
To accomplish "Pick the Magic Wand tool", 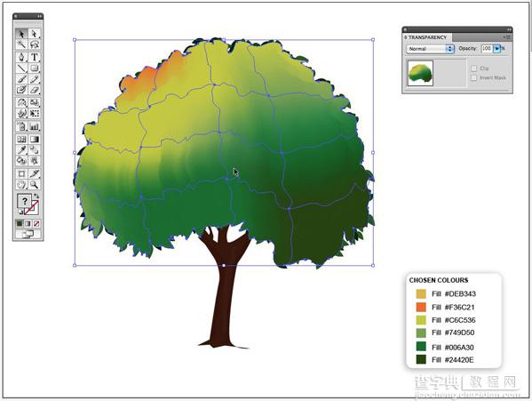I will (21, 44).
